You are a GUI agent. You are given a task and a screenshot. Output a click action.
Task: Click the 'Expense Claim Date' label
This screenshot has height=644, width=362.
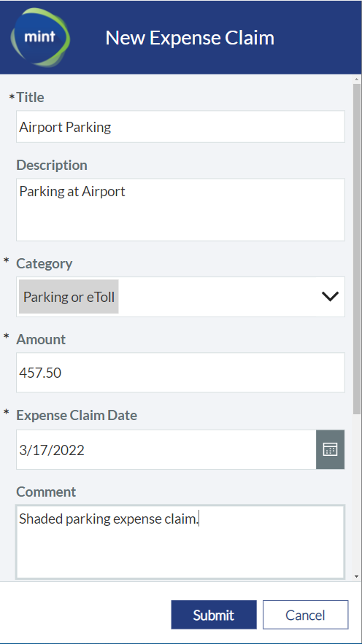(77, 415)
